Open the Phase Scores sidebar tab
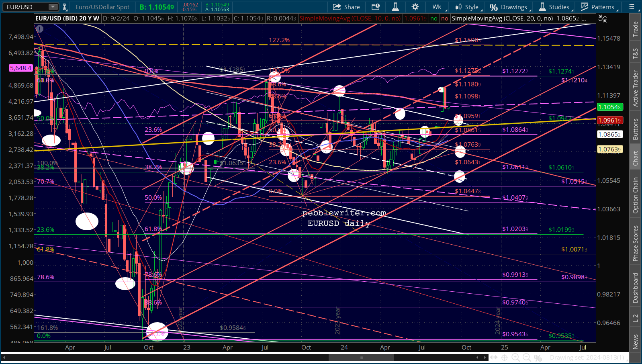Image resolution: width=642 pixels, height=364 pixels. pos(635,243)
